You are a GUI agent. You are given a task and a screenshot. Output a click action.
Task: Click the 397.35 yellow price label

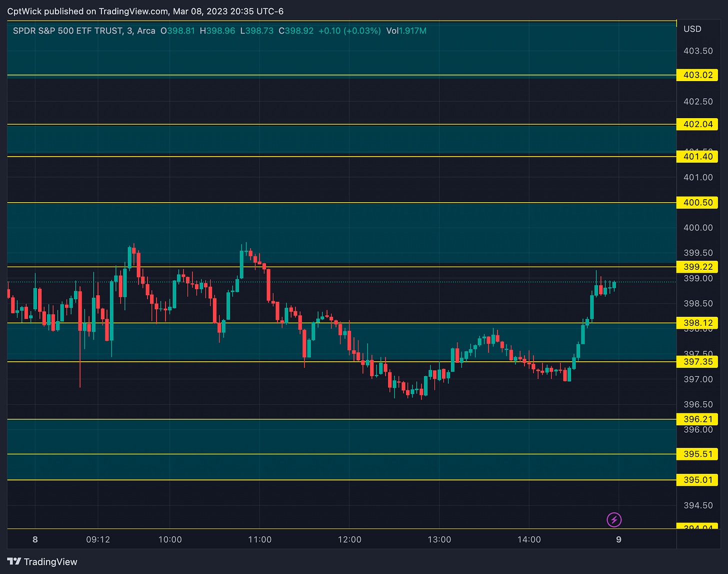(697, 361)
